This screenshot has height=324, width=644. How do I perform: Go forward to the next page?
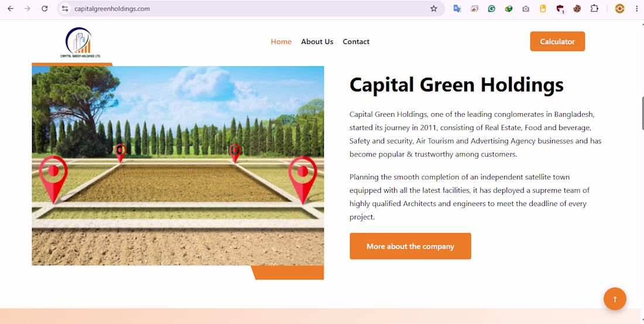point(28,9)
